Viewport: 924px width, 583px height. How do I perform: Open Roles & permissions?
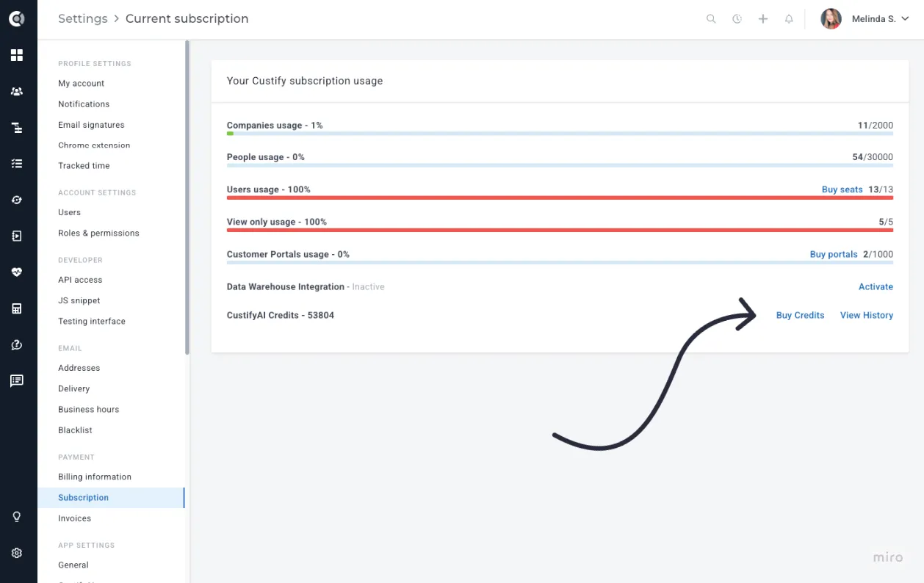(98, 233)
